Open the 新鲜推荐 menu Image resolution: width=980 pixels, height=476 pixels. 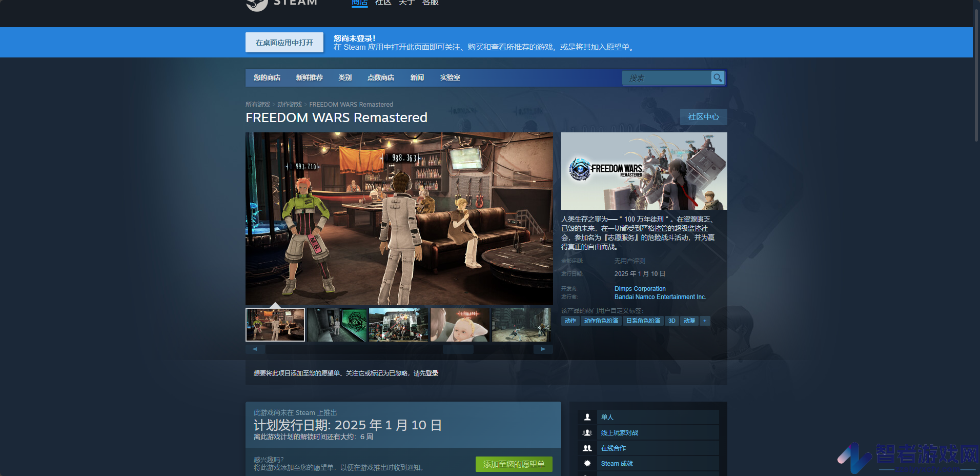click(309, 78)
